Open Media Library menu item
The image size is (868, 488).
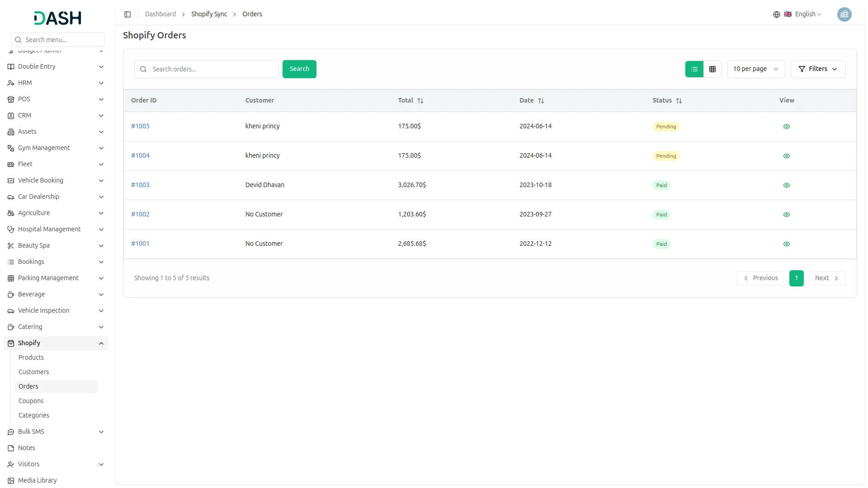pos(56,481)
